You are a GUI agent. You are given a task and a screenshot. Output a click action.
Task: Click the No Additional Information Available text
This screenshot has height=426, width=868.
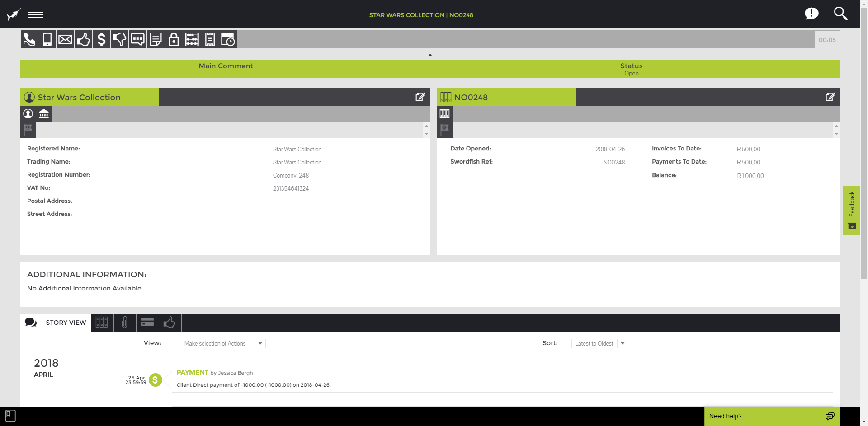point(84,288)
